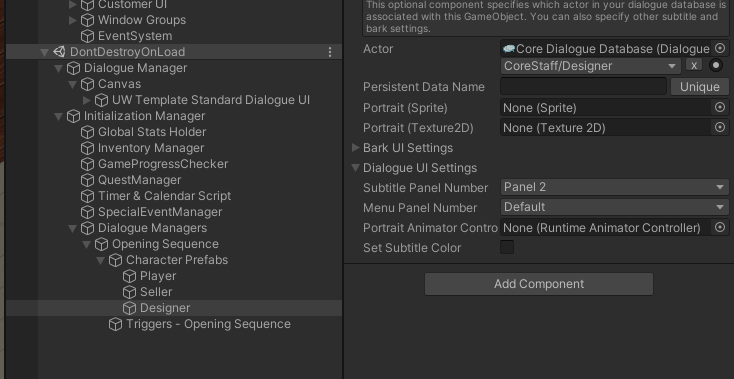Click the Canvas cube icon

87,84
